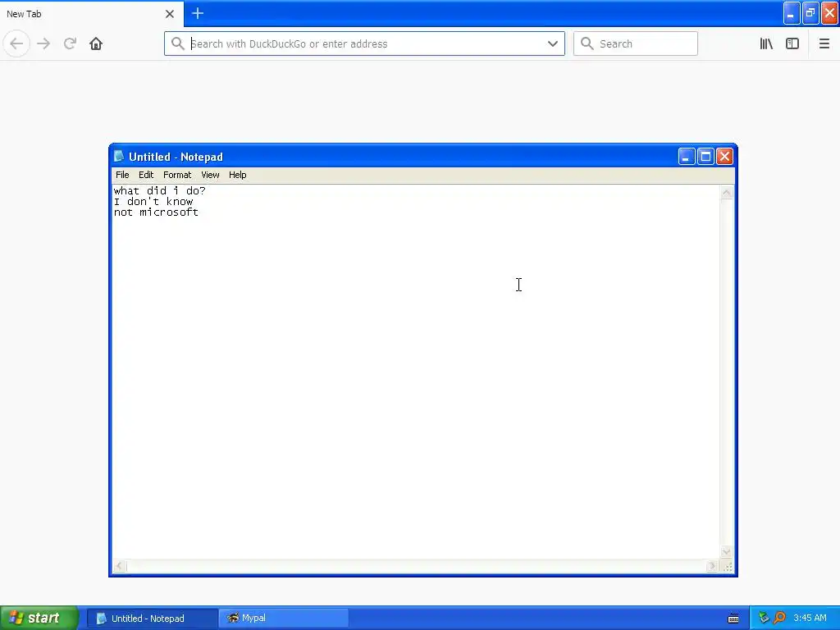Open the Windows start button
Image resolution: width=840 pixels, height=630 pixels.
coord(39,618)
